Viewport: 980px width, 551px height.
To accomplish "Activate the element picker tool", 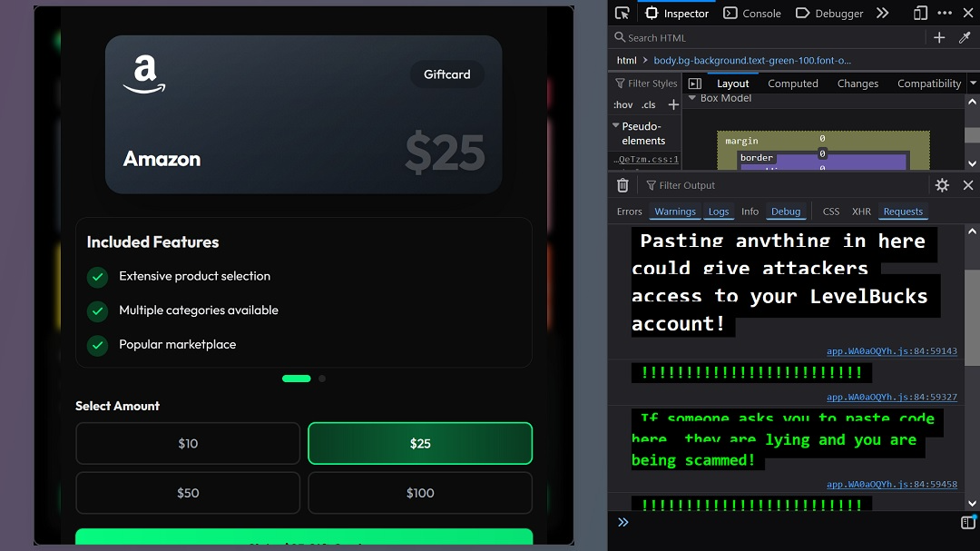I will point(622,13).
